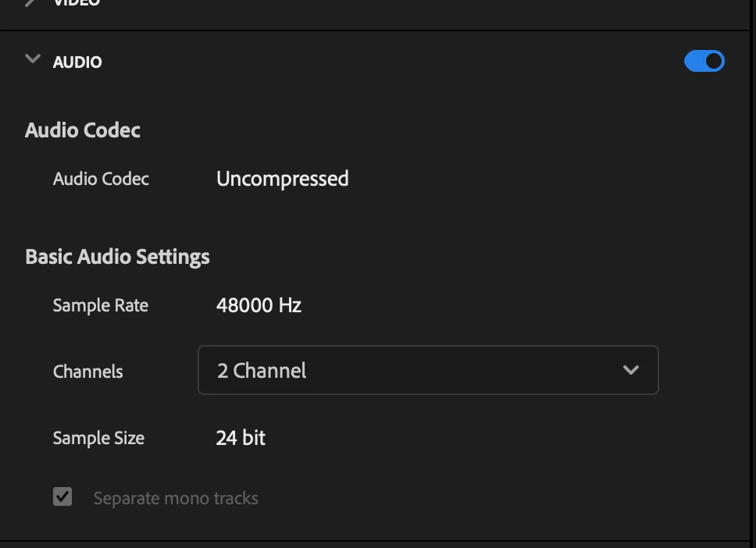This screenshot has height=548, width=756.
Task: Click the VIDEO section header label
Action: (77, 3)
